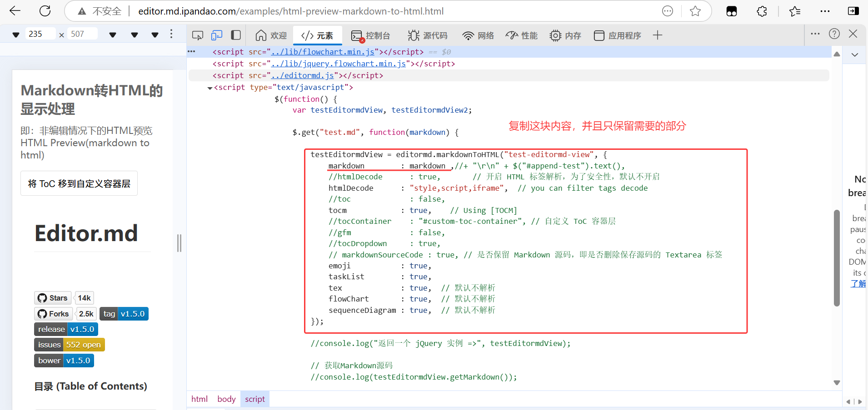Image resolution: width=868 pixels, height=410 pixels.
Task: Switch to the Console tab
Action: [x=371, y=35]
